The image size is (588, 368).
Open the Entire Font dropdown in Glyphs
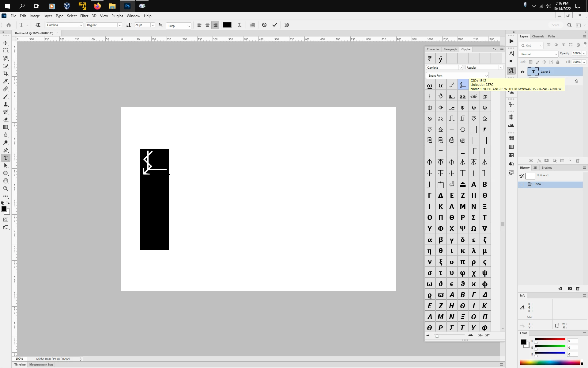[457, 76]
